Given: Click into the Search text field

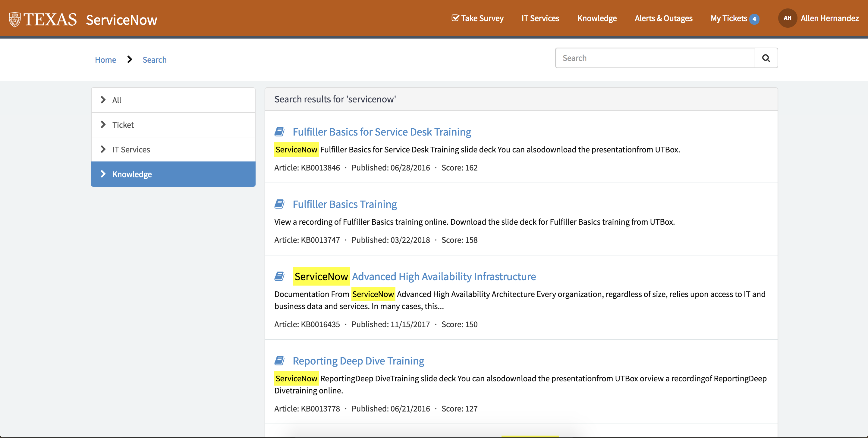Looking at the screenshot, I should tap(654, 58).
